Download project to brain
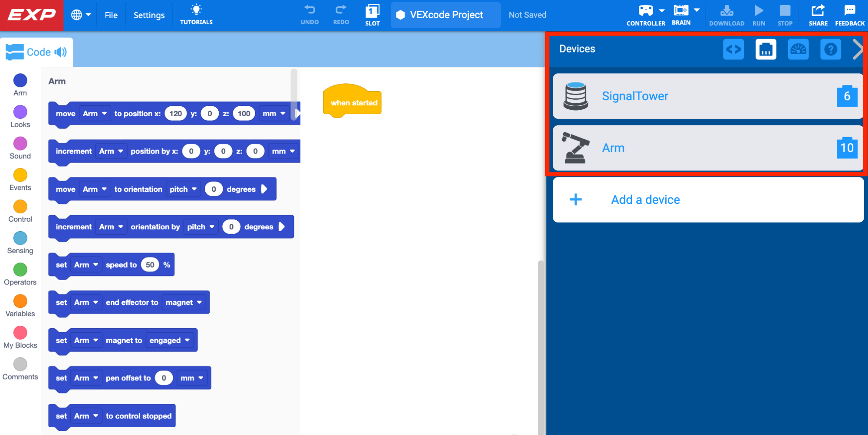Viewport: 868px width, 435px height. pyautogui.click(x=727, y=15)
